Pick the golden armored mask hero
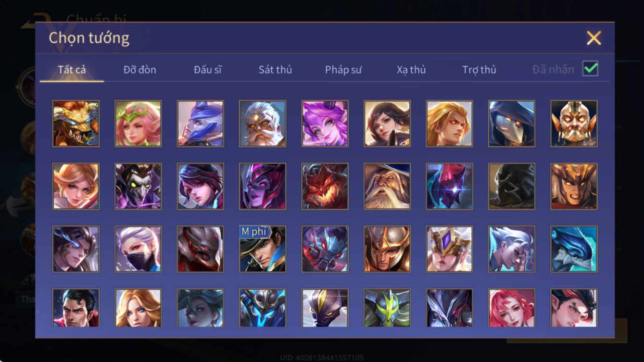Viewport: 644px width, 362px height. [x=574, y=124]
